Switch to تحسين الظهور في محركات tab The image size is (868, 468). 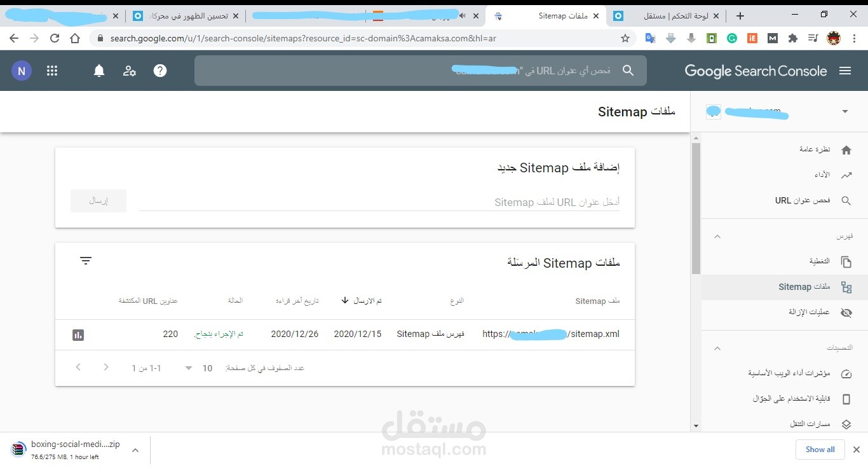[186, 16]
